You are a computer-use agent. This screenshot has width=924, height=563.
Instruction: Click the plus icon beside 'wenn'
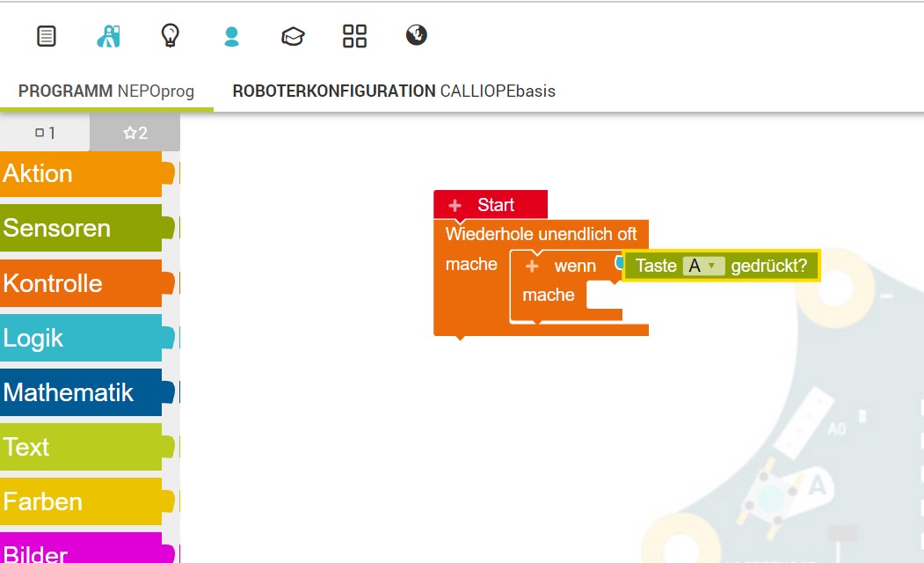click(x=532, y=266)
